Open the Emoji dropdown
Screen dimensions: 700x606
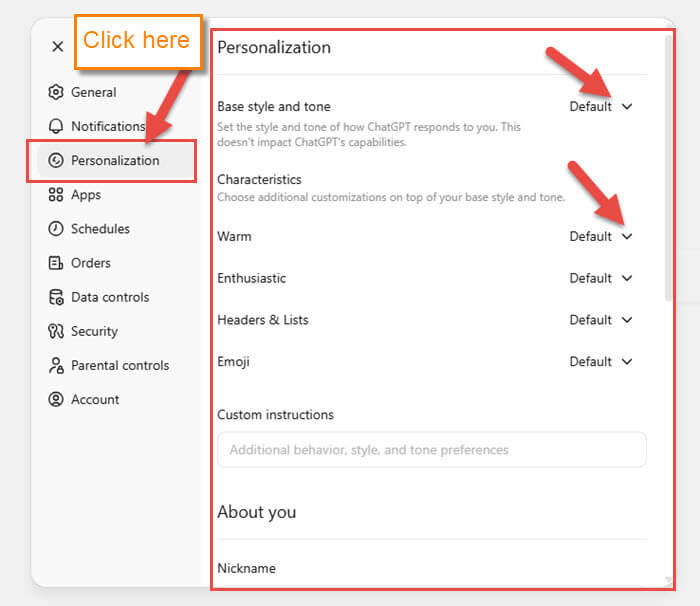[x=601, y=362]
